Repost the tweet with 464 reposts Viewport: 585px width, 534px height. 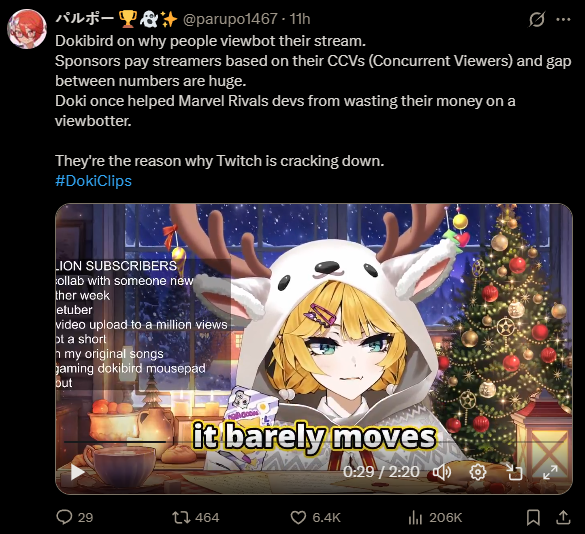pyautogui.click(x=181, y=517)
